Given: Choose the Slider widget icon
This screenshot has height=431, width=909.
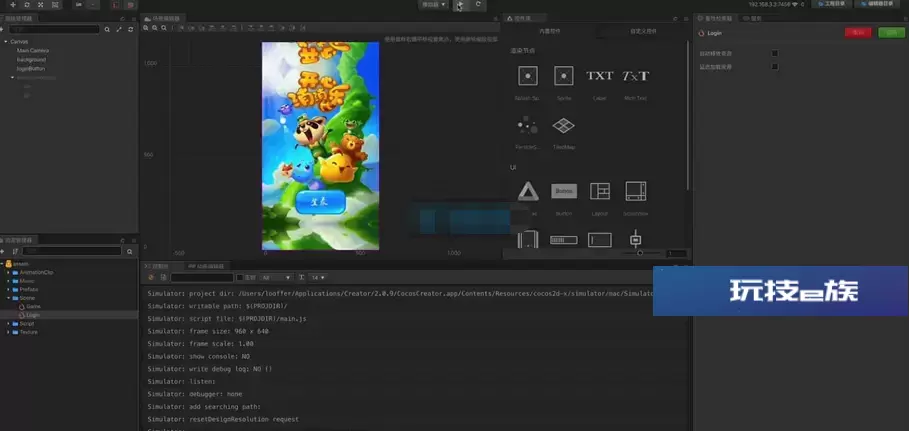Looking at the screenshot, I should click(x=635, y=239).
